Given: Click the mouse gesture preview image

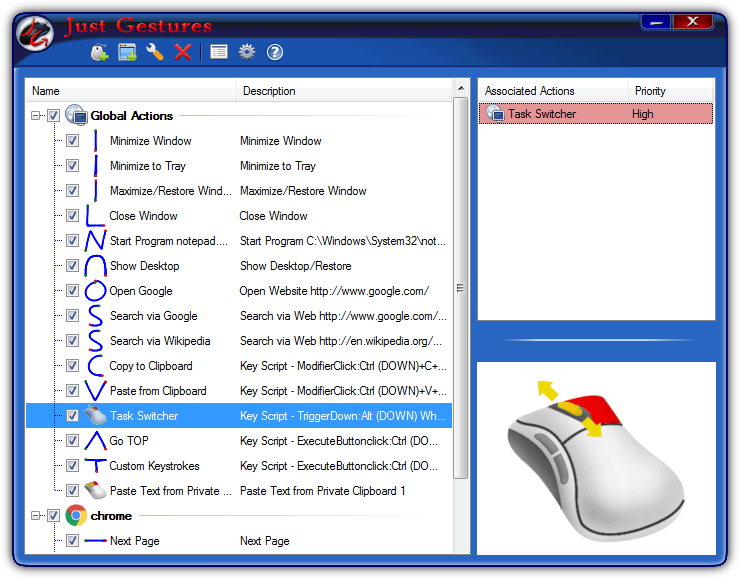Looking at the screenshot, I should coord(596,458).
